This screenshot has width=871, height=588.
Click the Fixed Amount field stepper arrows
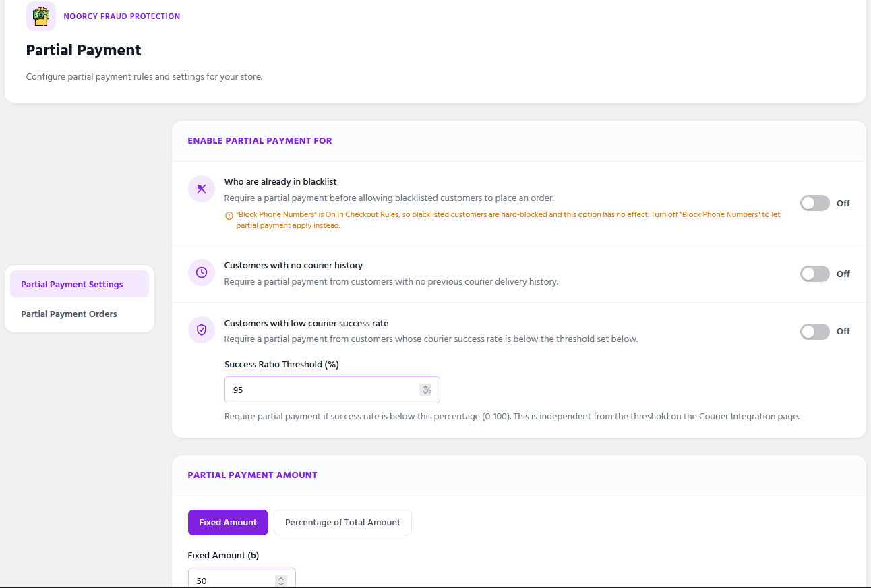point(281,581)
